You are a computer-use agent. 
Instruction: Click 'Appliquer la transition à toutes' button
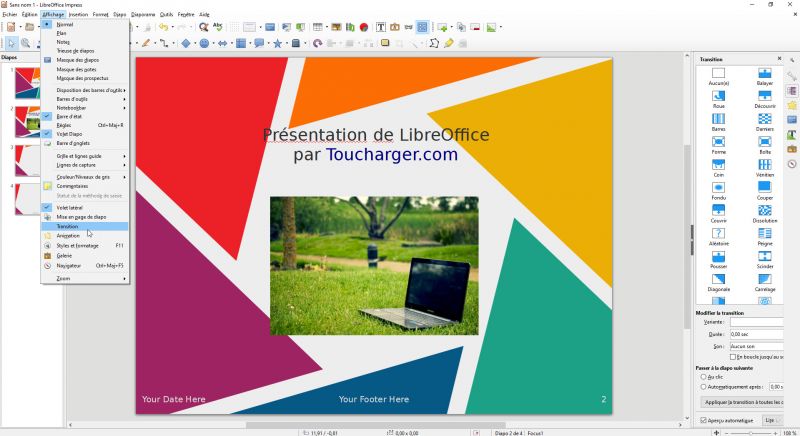point(742,402)
